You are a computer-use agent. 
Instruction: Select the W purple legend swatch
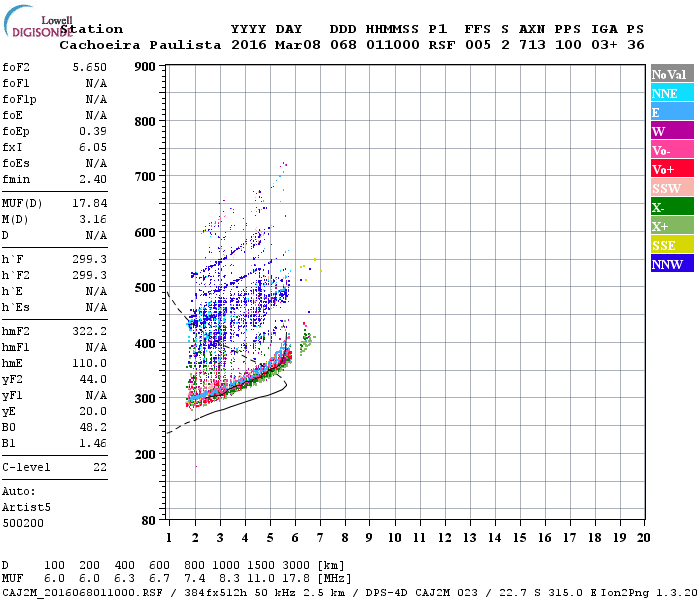coord(672,131)
